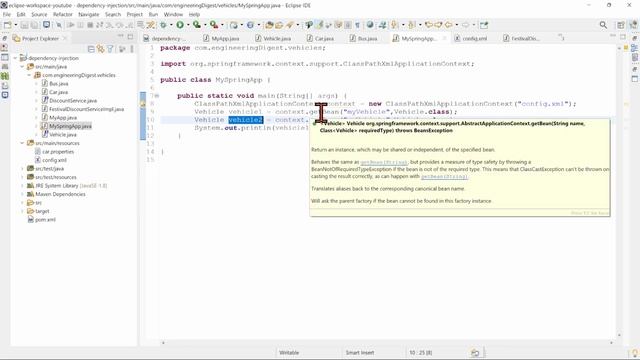Switch to the Car.java editor tab
Screen dimensions: 640x360
320,38
